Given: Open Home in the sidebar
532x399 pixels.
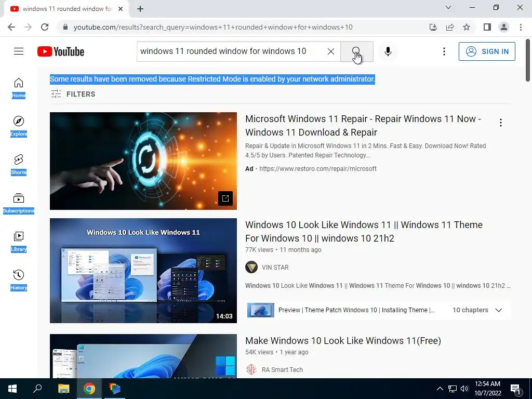Looking at the screenshot, I should coord(19,87).
